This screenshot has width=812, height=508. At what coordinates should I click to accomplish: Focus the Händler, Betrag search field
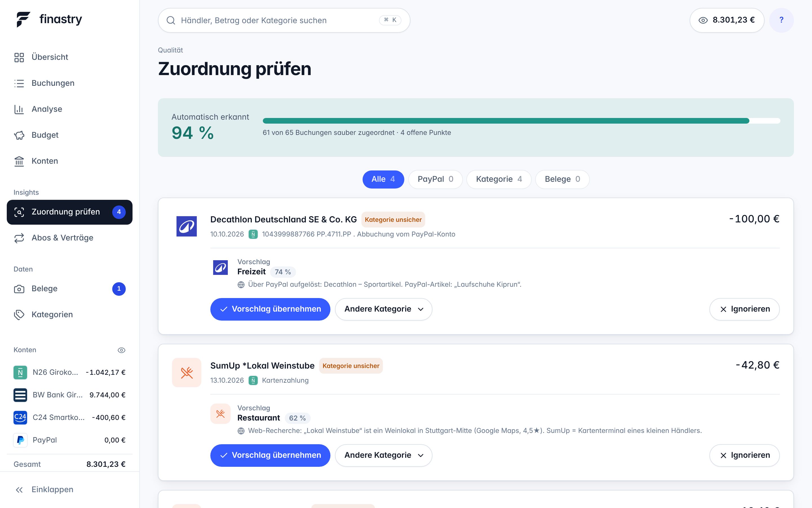tap(284, 21)
